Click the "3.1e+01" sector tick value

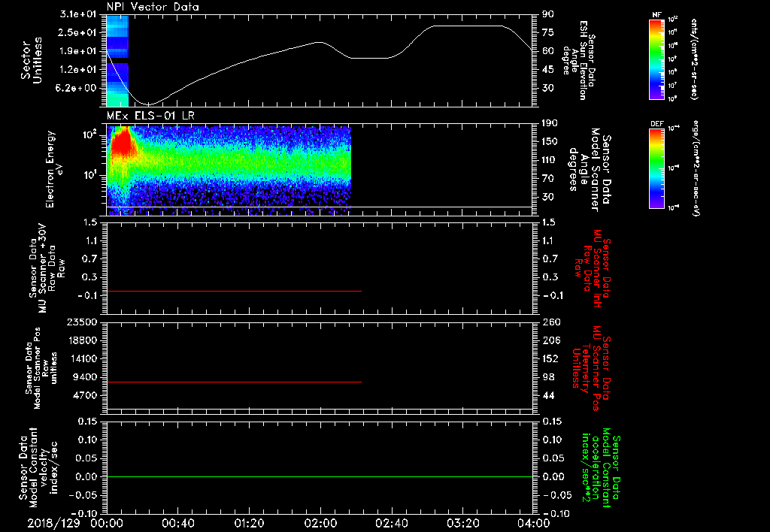coord(78,14)
